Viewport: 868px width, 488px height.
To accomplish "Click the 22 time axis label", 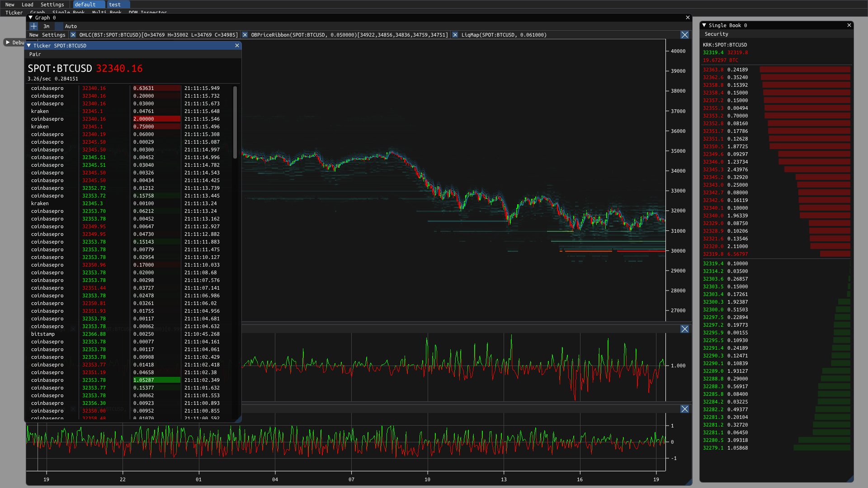I will [x=123, y=479].
